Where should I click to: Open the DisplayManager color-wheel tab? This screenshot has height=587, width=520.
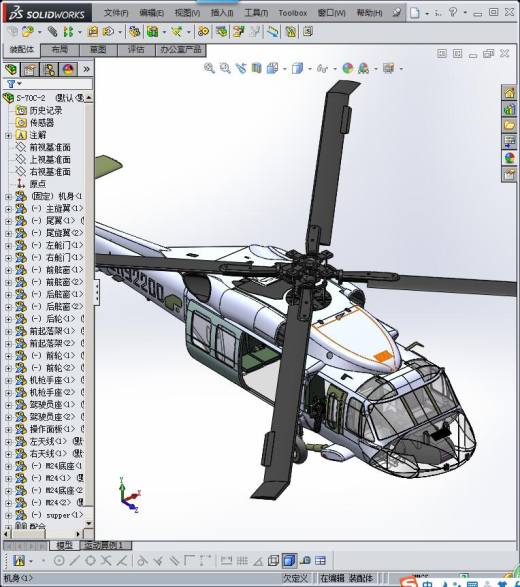click(68, 70)
